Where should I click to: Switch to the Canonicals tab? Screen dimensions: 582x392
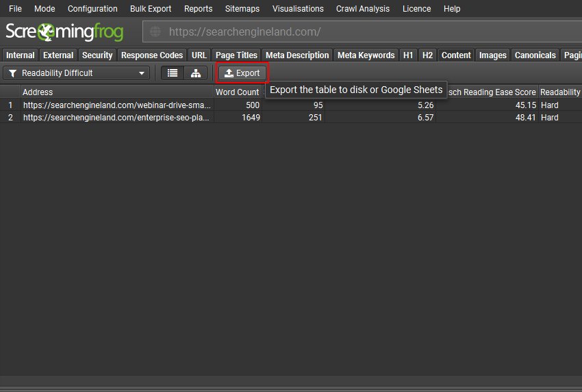click(535, 55)
